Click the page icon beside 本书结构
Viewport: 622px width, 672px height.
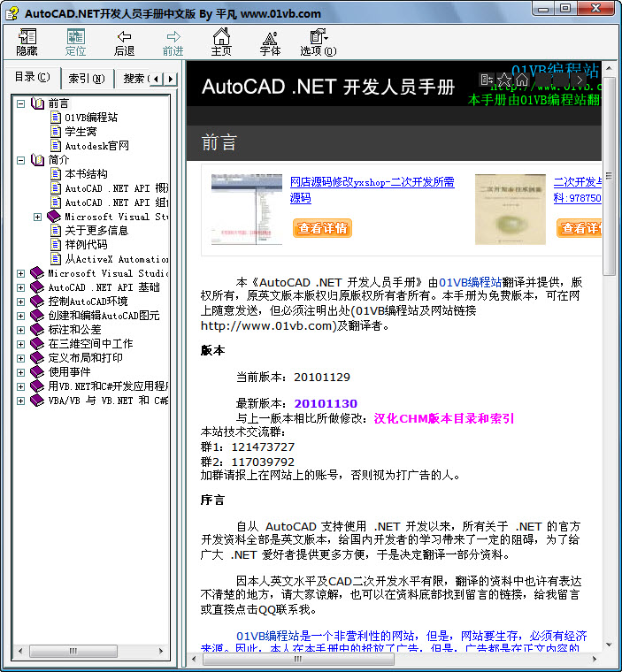coord(56,173)
